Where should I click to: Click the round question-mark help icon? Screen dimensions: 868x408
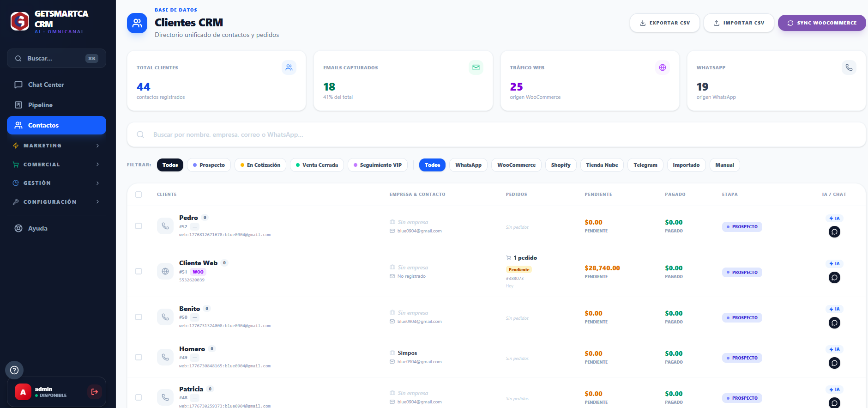point(14,370)
